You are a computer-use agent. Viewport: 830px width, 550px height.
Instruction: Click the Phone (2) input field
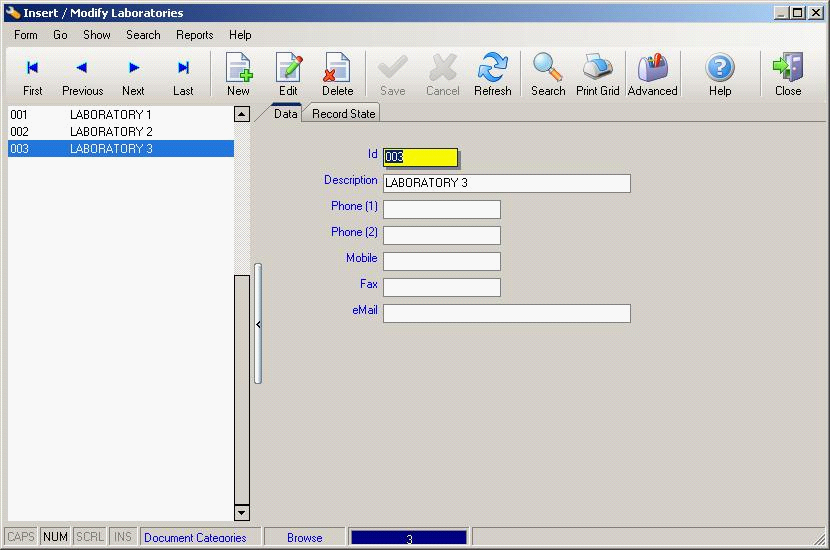click(441, 235)
